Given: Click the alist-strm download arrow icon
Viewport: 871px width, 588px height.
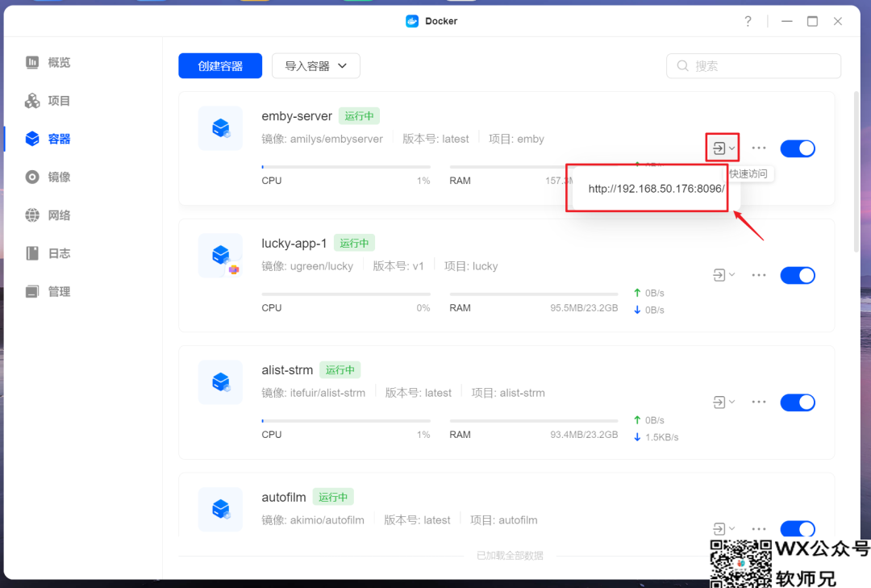Looking at the screenshot, I should click(637, 437).
